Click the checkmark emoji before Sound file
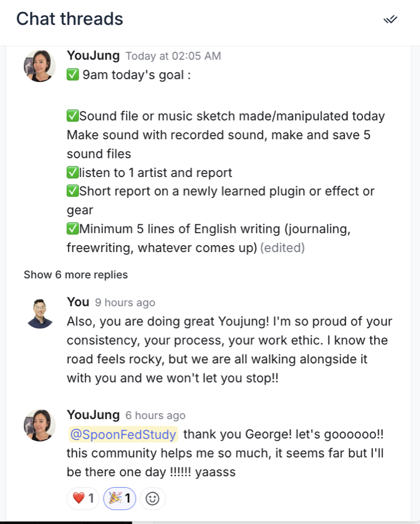This screenshot has width=420, height=524. (x=73, y=116)
